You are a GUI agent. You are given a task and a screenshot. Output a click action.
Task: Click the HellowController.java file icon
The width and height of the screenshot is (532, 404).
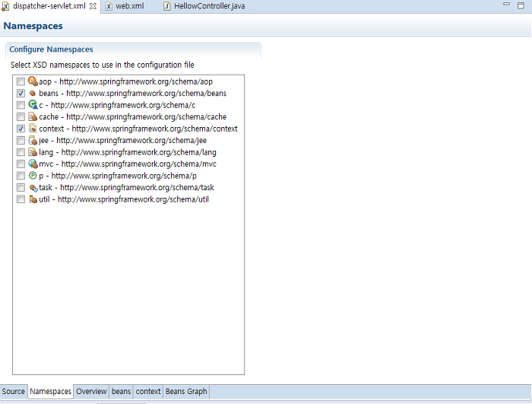(166, 6)
